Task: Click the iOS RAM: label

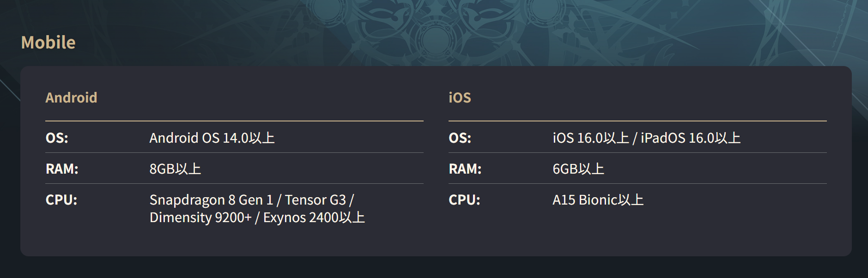Action: [x=465, y=169]
